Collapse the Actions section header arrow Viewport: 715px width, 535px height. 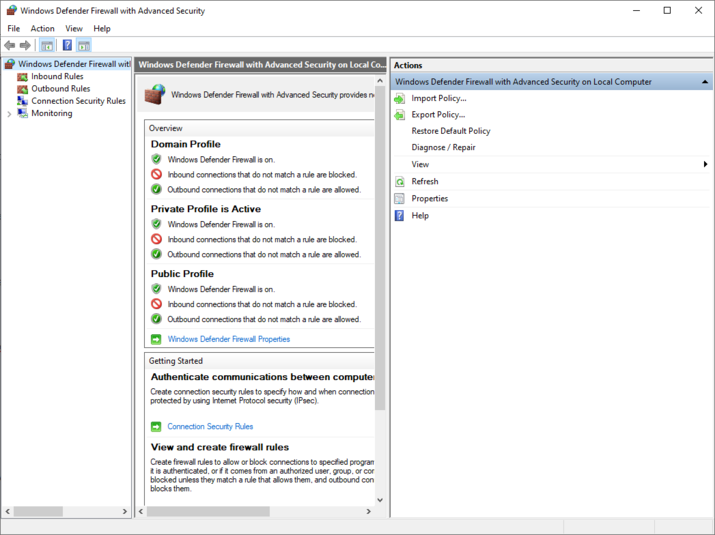point(705,82)
